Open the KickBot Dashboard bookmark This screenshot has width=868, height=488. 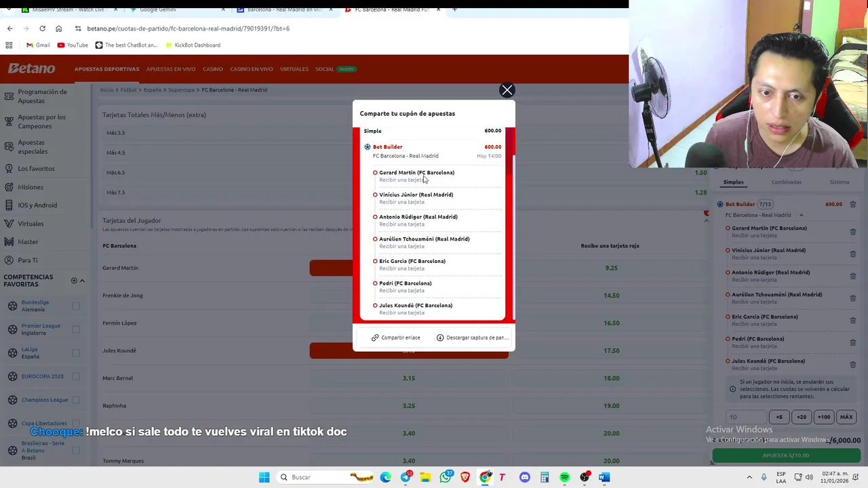192,45
